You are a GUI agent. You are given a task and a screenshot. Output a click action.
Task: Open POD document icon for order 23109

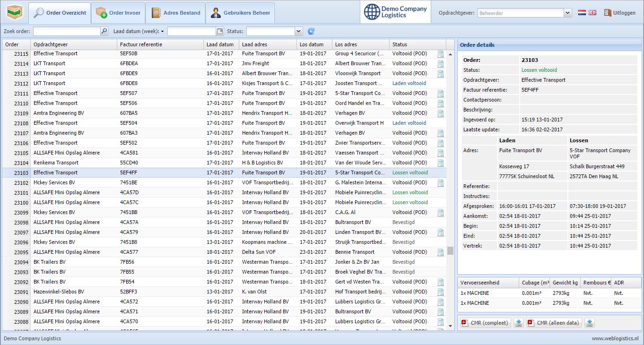coord(441,113)
